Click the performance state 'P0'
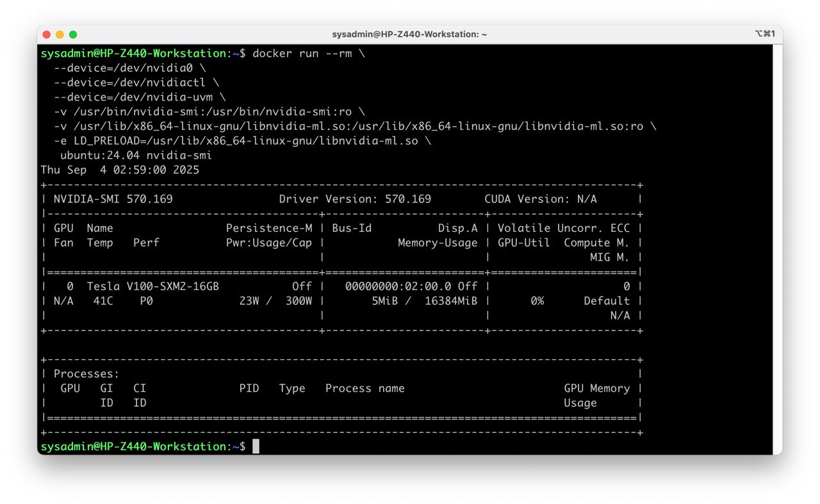820x504 pixels. pyautogui.click(x=146, y=301)
